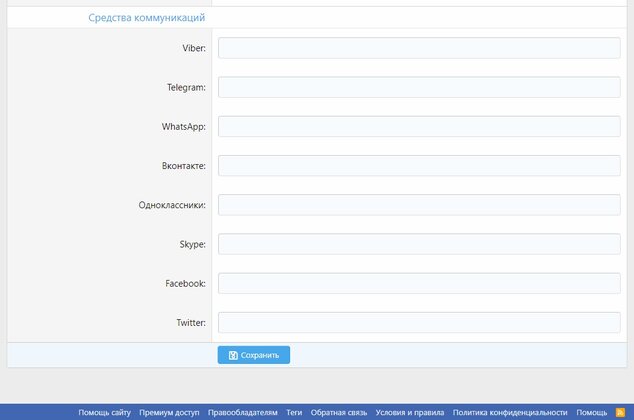
Task: Click the Skype: field label
Action: click(192, 244)
